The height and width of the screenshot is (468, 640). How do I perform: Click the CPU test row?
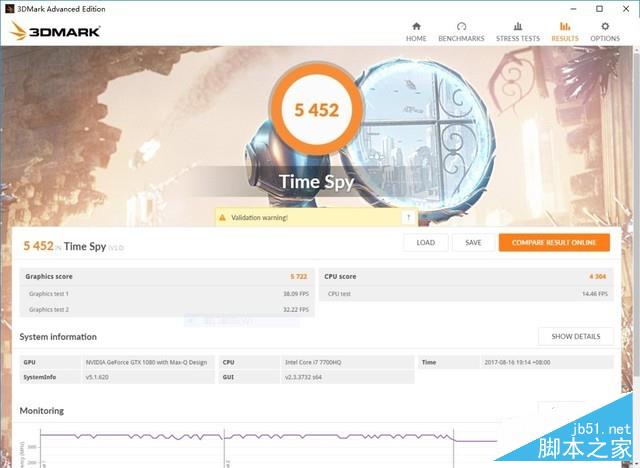466,294
